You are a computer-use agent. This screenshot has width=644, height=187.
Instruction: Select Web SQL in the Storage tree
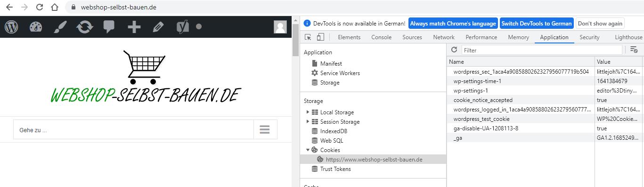(x=332, y=141)
